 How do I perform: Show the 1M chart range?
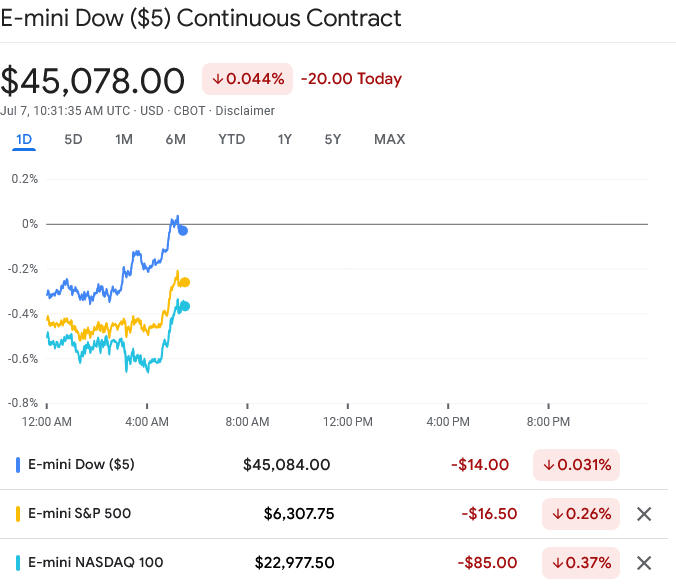124,139
